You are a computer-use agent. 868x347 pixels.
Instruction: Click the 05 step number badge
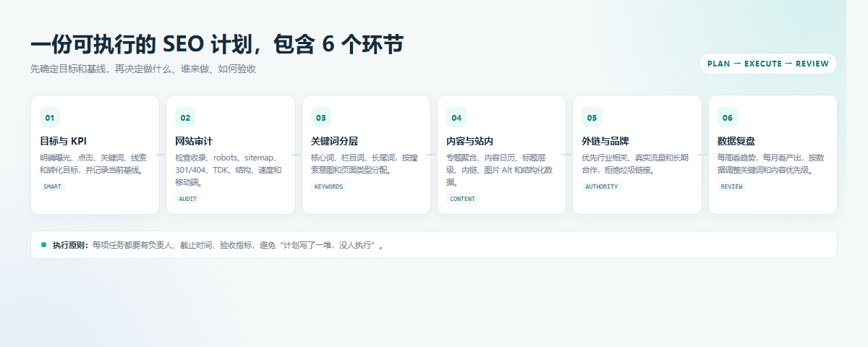(x=592, y=117)
